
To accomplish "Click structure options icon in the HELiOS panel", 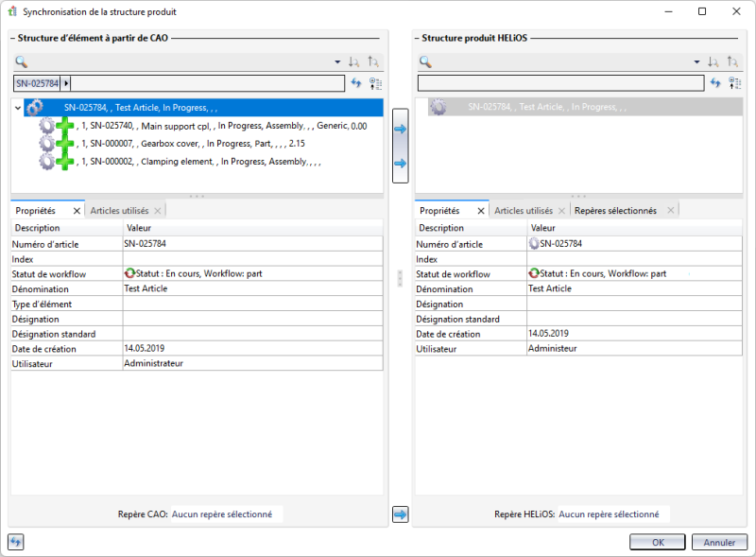I will tap(735, 83).
